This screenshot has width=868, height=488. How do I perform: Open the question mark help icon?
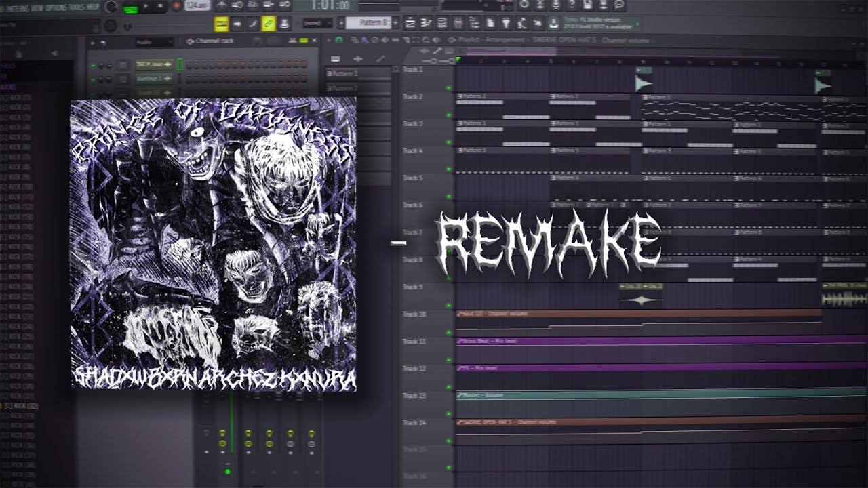click(572, 5)
